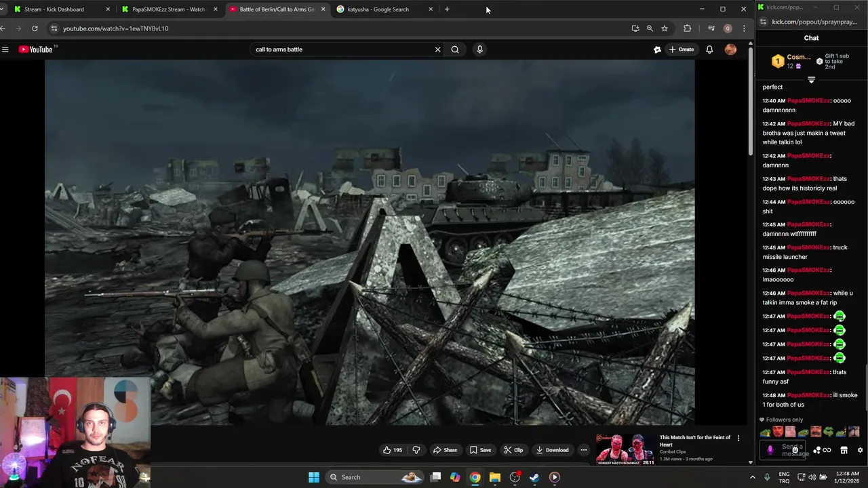
Task: Open Kick chat settings gear
Action: tap(860, 450)
